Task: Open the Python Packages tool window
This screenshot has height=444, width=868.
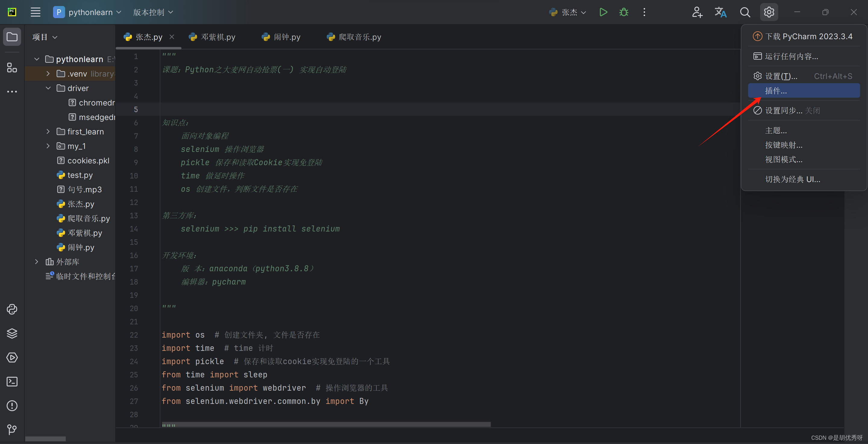Action: tap(12, 333)
